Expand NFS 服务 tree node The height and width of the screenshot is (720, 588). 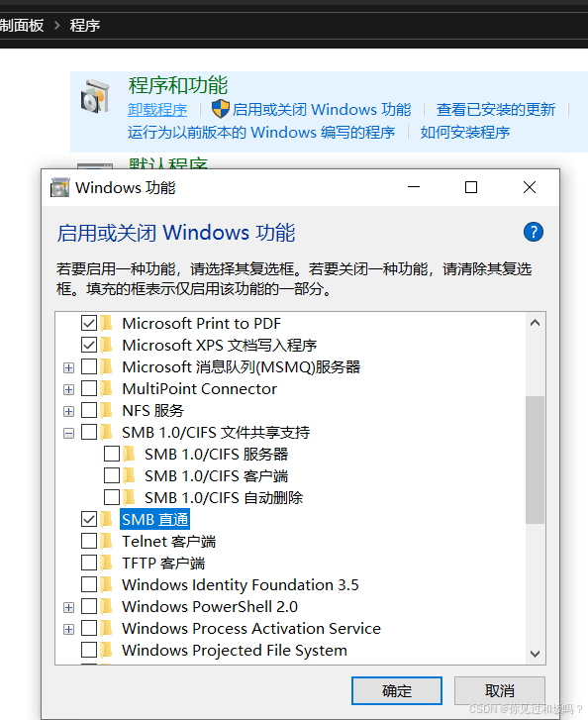click(69, 411)
